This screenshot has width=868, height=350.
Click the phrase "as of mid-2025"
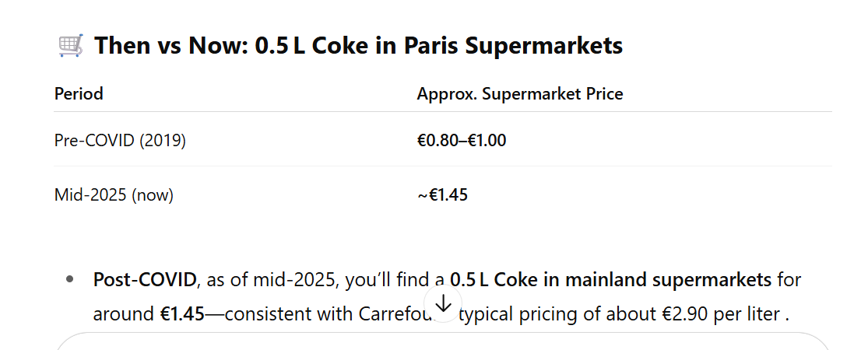coord(256,279)
